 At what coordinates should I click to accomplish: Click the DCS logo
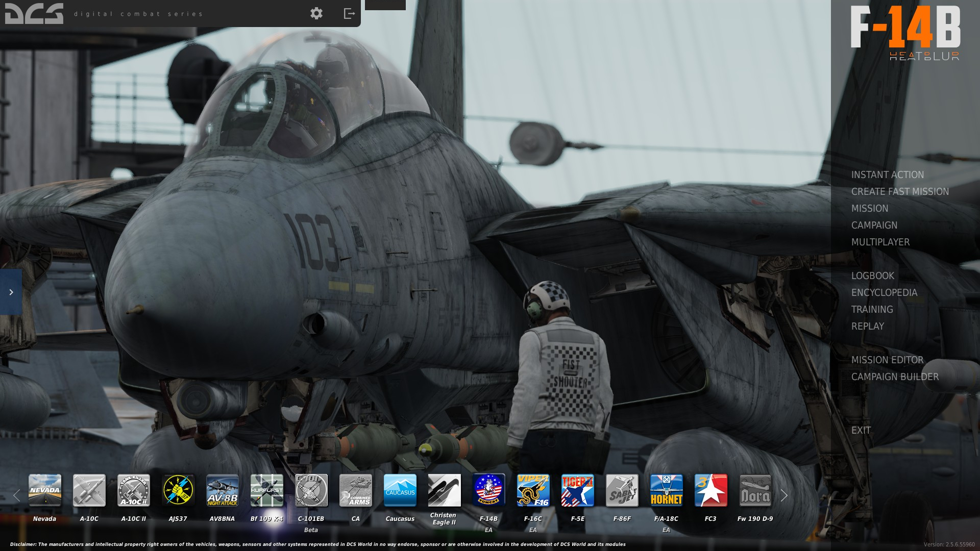[34, 13]
